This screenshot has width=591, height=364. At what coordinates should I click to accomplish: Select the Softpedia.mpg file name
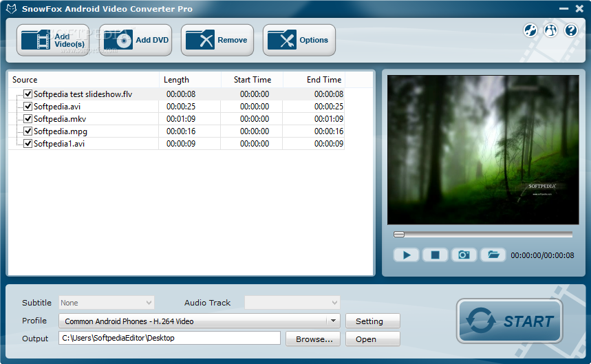[x=61, y=131]
